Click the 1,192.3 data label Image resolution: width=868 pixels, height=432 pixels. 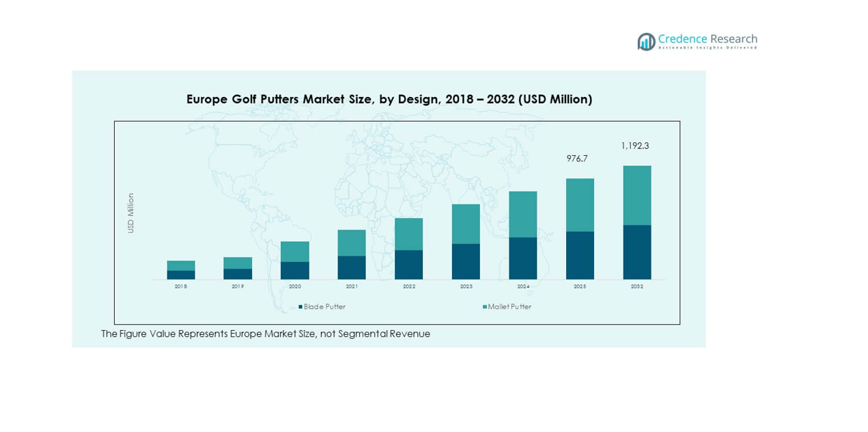click(634, 146)
